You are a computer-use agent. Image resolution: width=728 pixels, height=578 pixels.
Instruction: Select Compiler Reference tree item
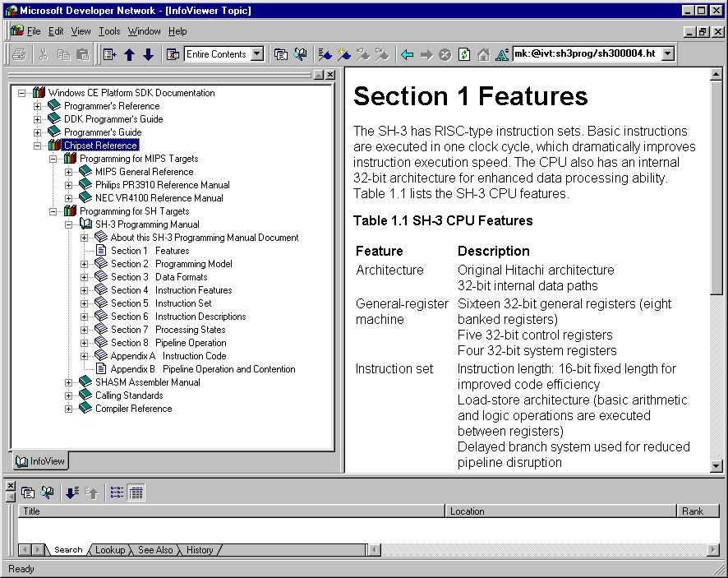coord(133,409)
